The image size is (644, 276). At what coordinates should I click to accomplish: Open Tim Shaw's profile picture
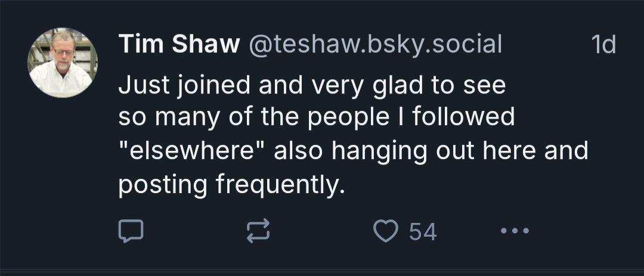[63, 62]
